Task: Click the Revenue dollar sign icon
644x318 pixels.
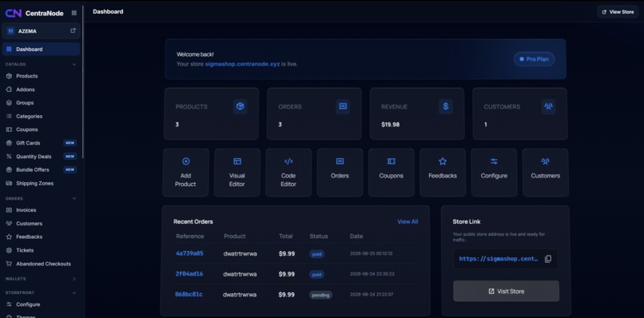Action: [446, 107]
